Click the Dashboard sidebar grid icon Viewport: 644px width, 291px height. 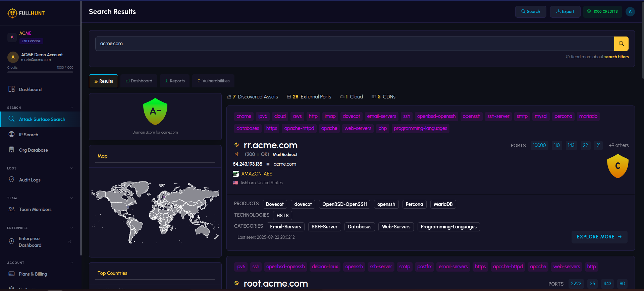coord(11,89)
